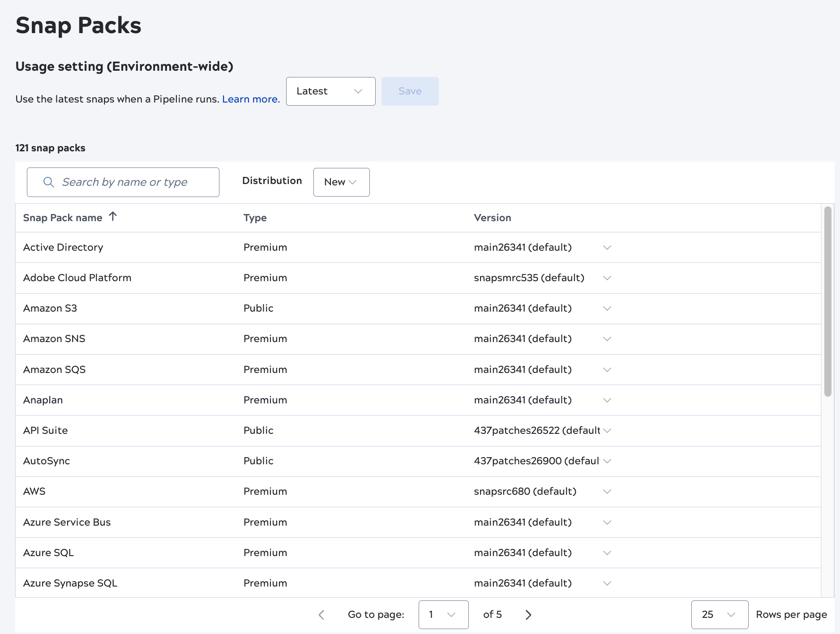Expand the Amazon S3 version dropdown
The height and width of the screenshot is (634, 840).
607,308
